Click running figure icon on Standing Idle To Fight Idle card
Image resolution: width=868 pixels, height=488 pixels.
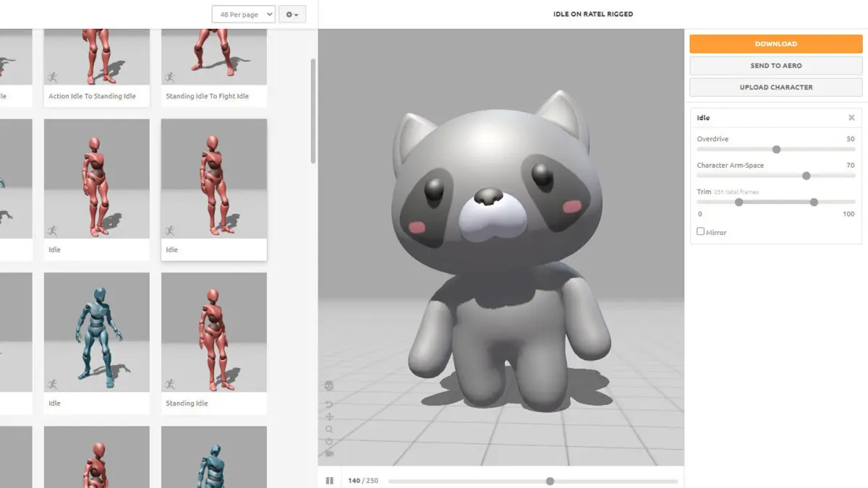tap(169, 77)
